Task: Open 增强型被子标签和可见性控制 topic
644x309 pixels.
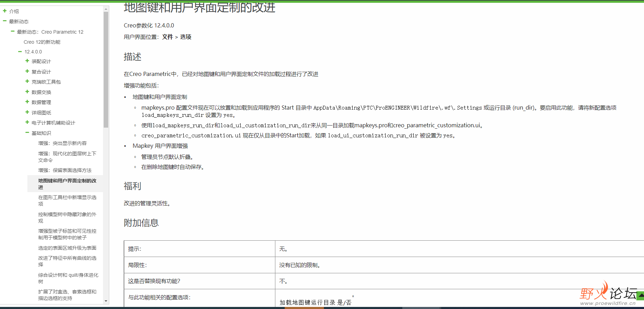Action: point(67,234)
